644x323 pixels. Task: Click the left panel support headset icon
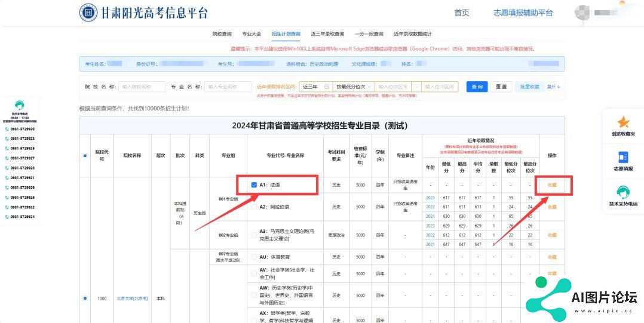click(x=19, y=105)
